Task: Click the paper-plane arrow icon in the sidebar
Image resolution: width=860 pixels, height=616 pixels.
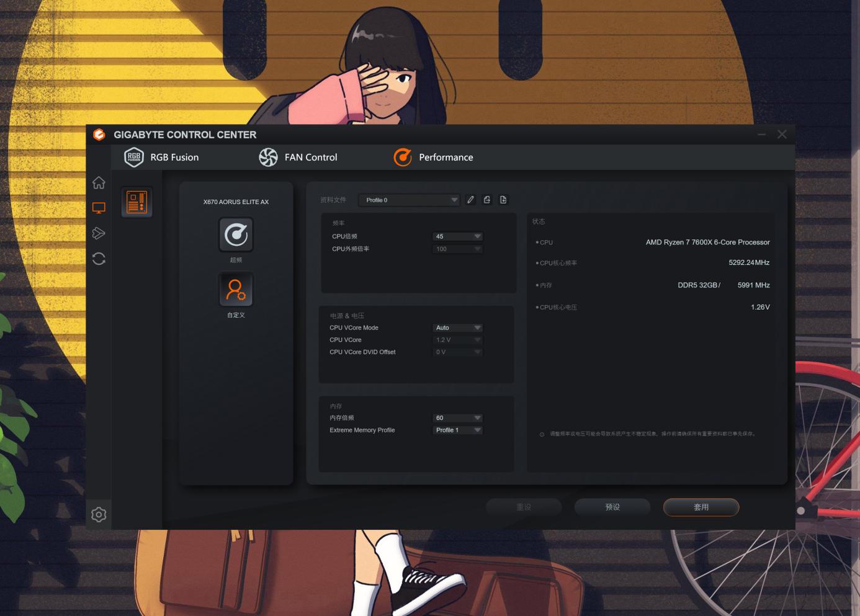Action: coord(99,233)
